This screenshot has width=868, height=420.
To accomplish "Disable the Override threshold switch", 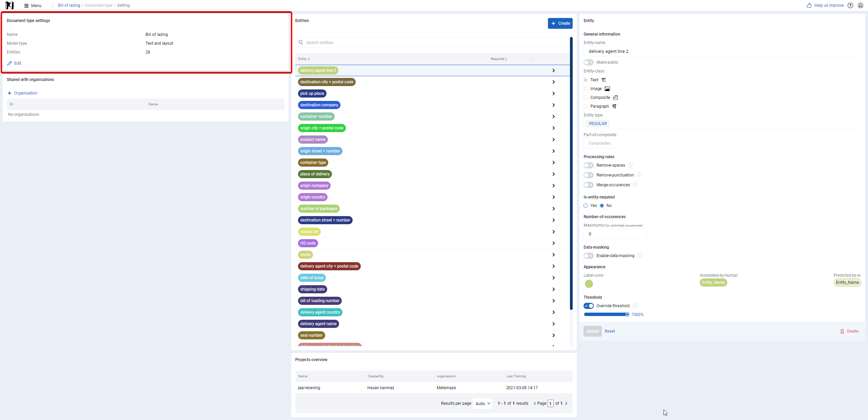I will point(589,306).
